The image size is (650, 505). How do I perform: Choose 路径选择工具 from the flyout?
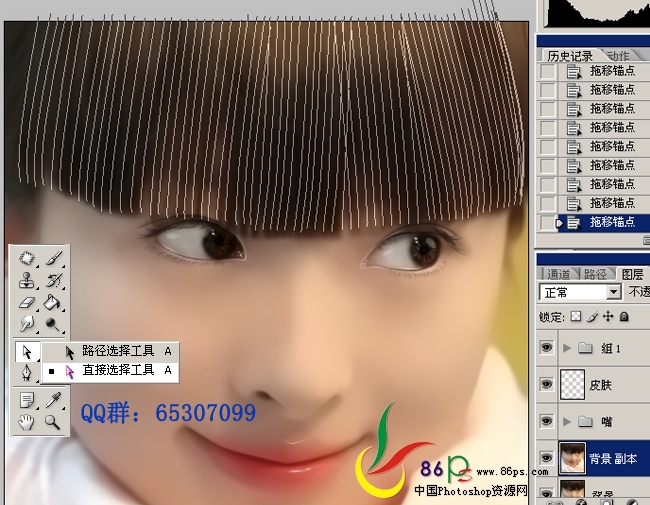click(111, 352)
